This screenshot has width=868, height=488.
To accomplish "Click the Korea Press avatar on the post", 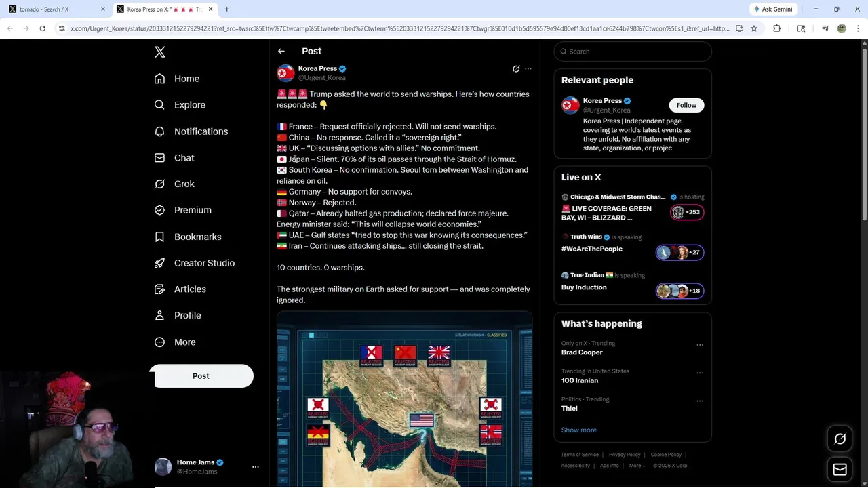I will (x=285, y=73).
